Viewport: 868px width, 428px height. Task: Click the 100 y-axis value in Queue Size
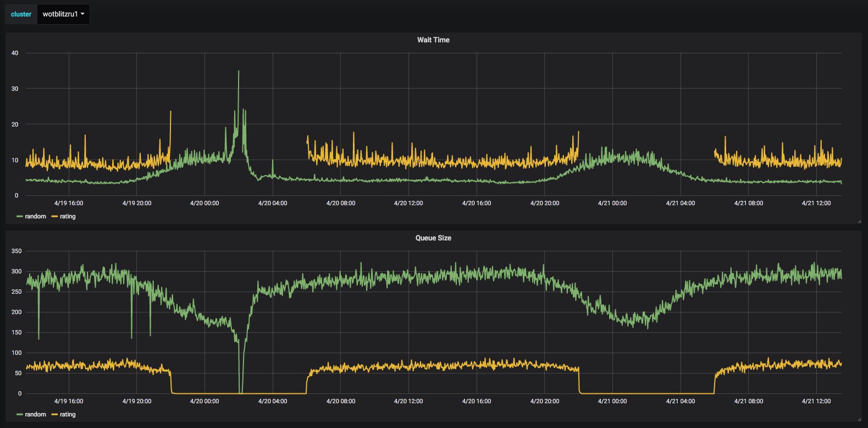(16, 353)
